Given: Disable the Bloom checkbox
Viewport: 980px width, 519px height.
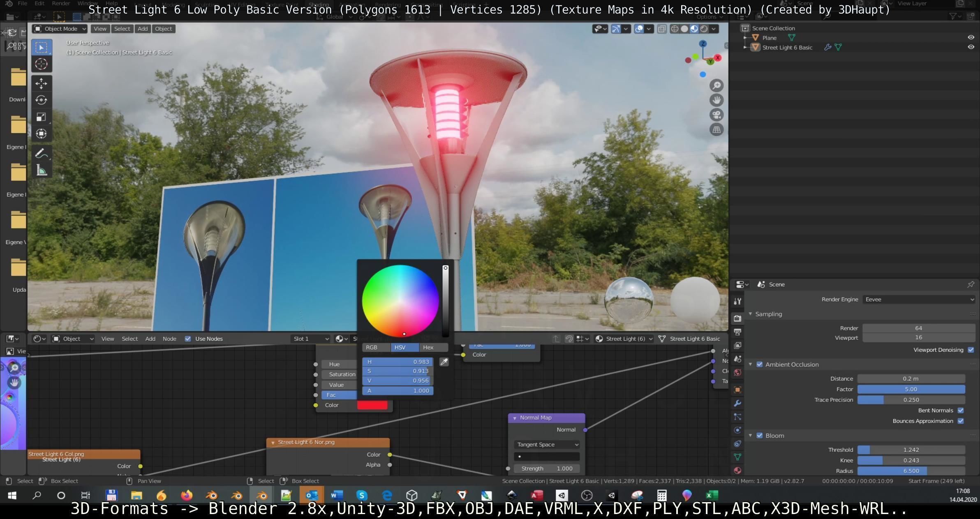Looking at the screenshot, I should (760, 436).
